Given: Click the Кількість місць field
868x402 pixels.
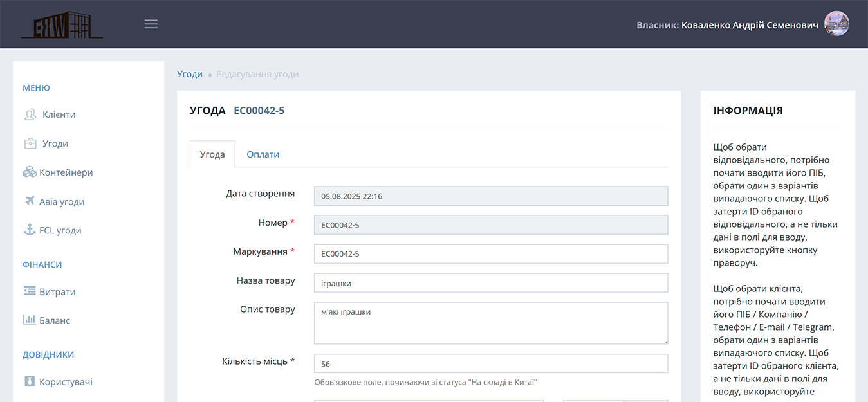Looking at the screenshot, I should 490,364.
